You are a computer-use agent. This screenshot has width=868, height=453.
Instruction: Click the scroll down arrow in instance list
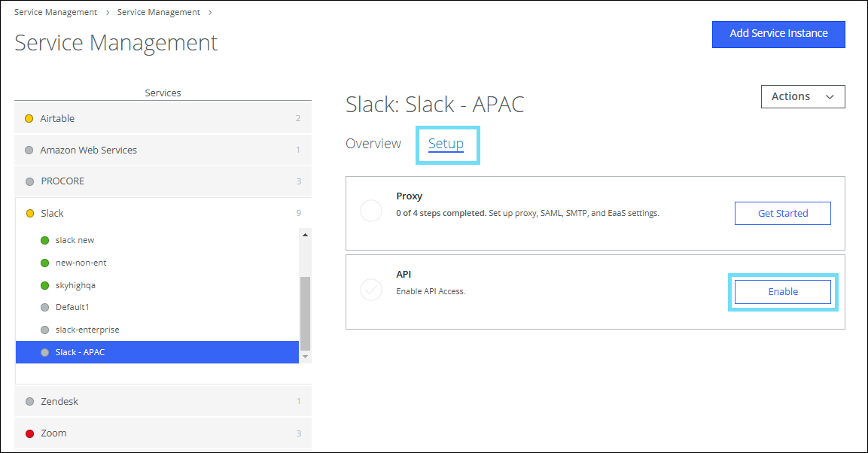[x=305, y=357]
